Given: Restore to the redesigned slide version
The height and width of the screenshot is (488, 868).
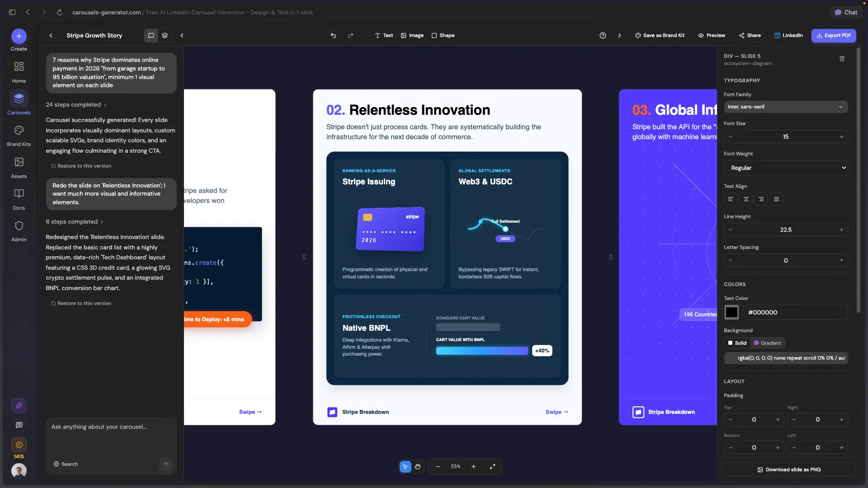Looking at the screenshot, I should (x=81, y=304).
